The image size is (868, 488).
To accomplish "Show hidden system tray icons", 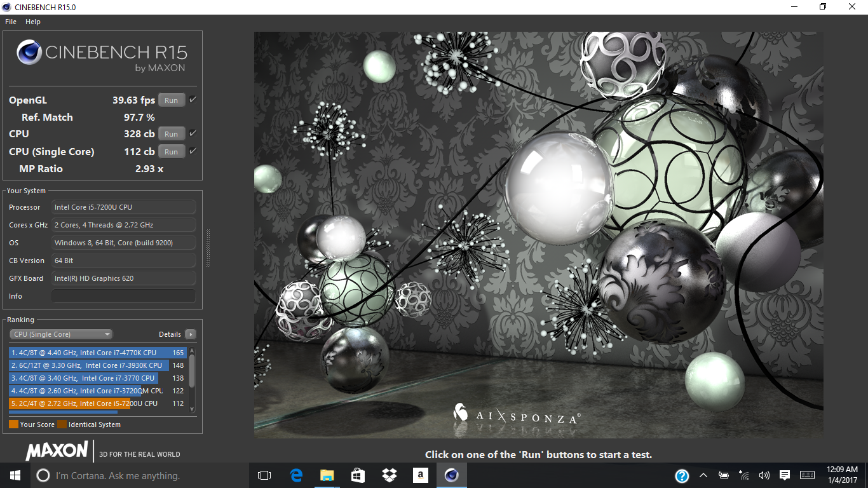I will [703, 475].
